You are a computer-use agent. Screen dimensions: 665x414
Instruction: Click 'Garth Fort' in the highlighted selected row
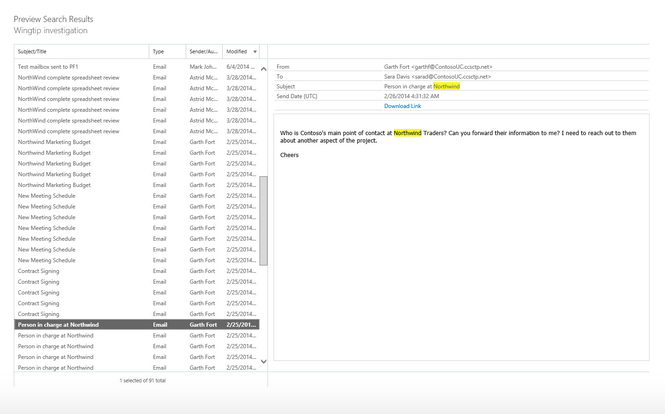tap(203, 324)
